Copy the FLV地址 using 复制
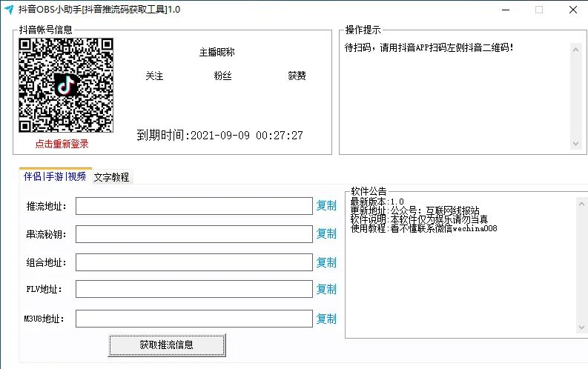 [x=326, y=289]
